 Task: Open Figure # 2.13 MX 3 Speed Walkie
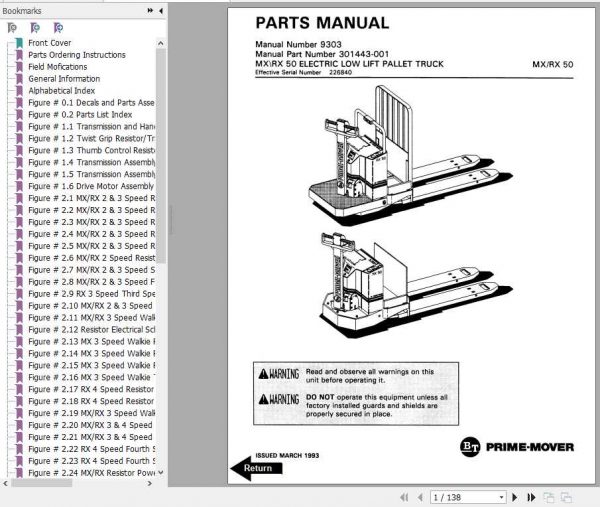click(91, 341)
